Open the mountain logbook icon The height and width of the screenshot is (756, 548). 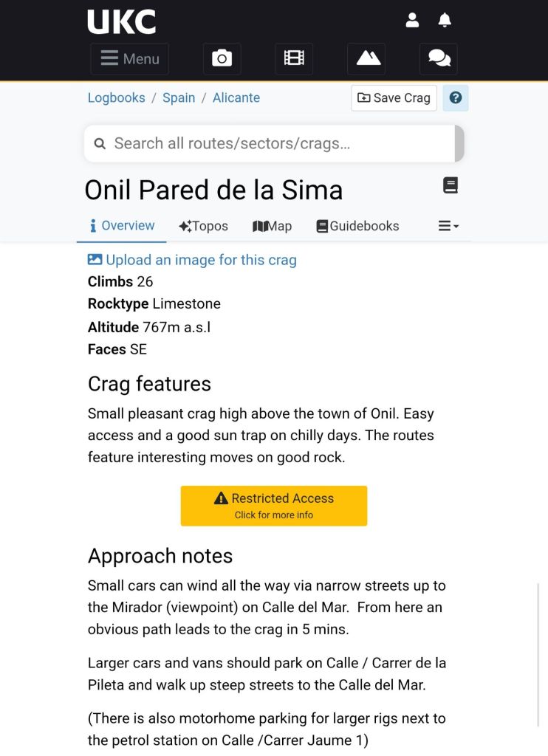369,59
